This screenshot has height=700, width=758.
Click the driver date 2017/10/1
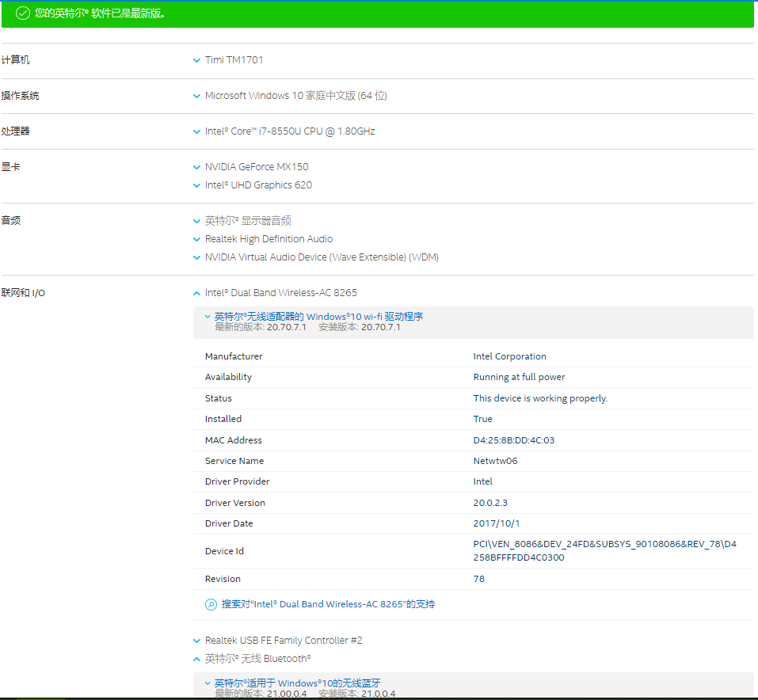coord(497,523)
